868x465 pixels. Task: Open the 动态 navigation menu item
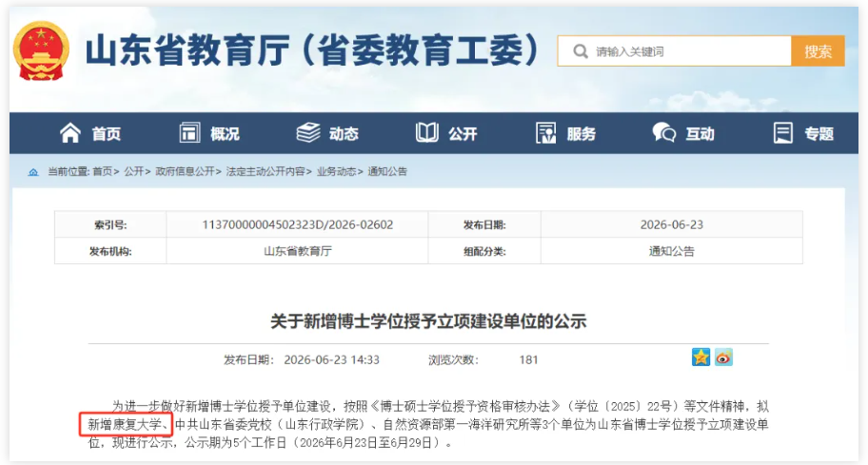(344, 134)
